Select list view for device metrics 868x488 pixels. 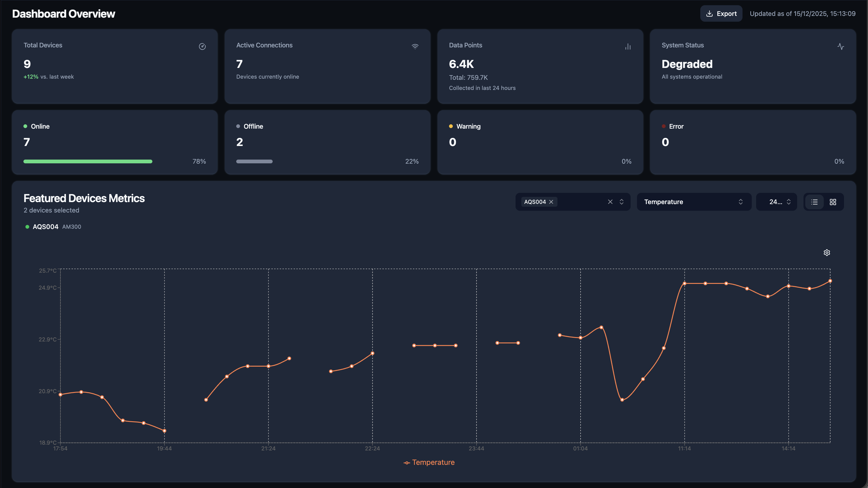[815, 202]
